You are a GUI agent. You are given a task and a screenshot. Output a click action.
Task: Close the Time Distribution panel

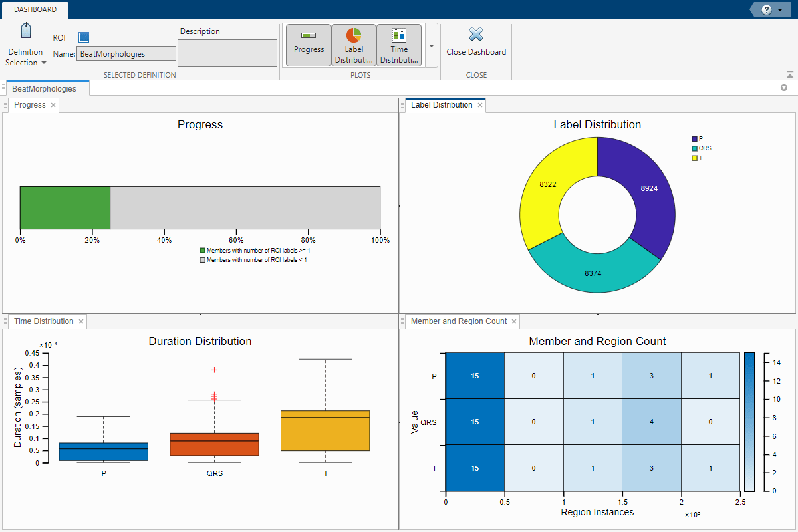(x=81, y=321)
